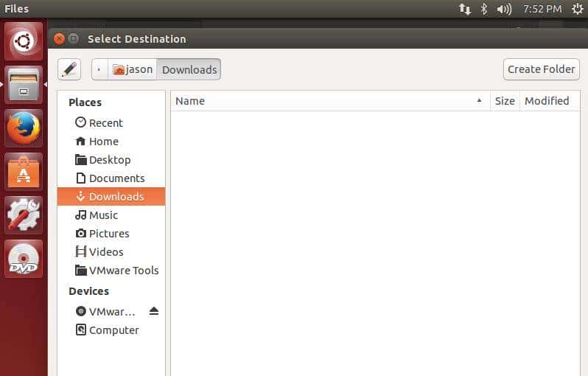Open Ubuntu Dash from launcher

click(24, 41)
